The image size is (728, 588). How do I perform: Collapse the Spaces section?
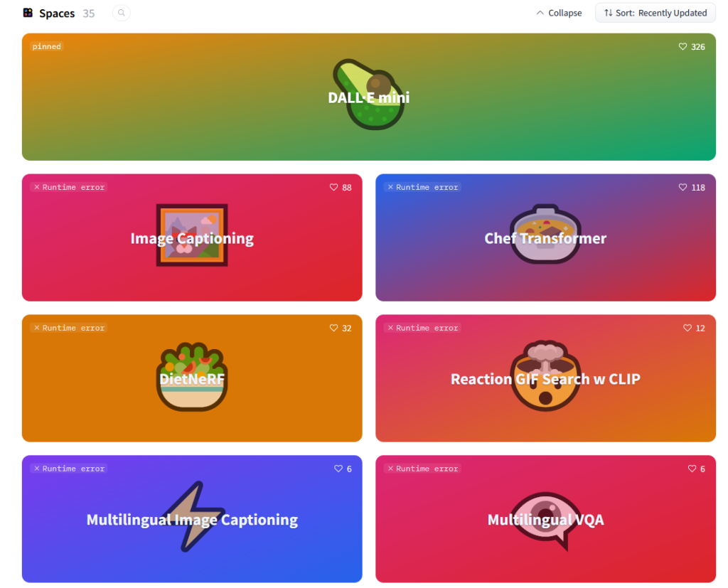[x=559, y=13]
